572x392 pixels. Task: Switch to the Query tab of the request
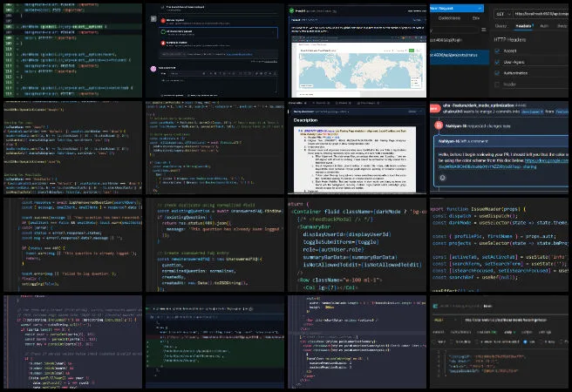pyautogui.click(x=500, y=26)
